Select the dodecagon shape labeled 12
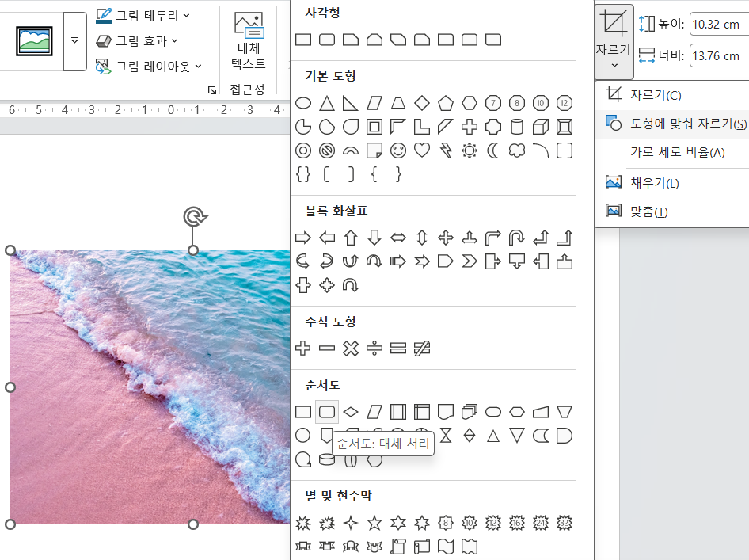The image size is (749, 560). pos(565,103)
